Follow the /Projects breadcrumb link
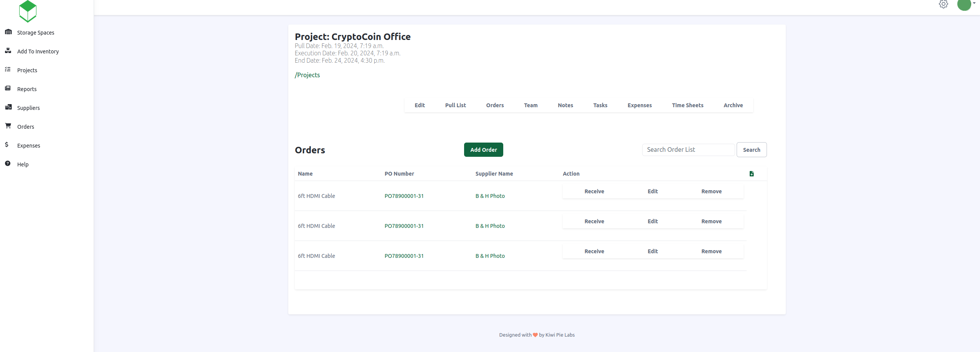Viewport: 980px width, 352px height. pos(307,75)
